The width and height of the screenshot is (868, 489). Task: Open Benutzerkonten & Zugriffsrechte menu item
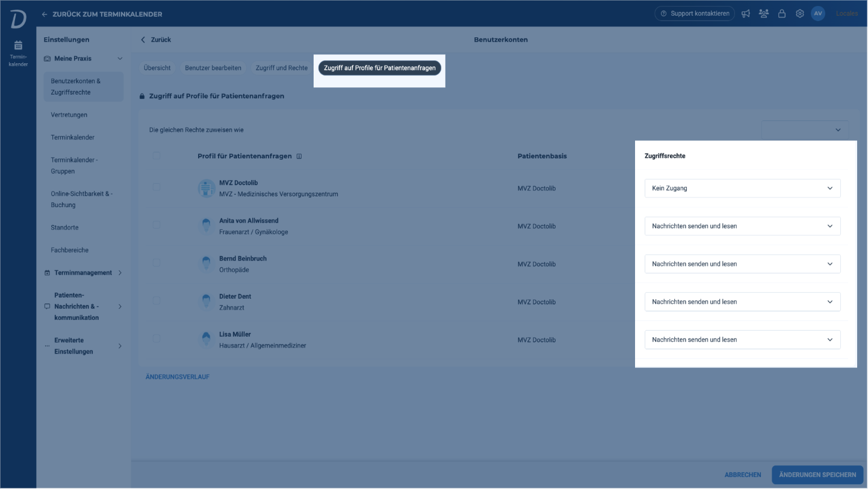coord(83,87)
